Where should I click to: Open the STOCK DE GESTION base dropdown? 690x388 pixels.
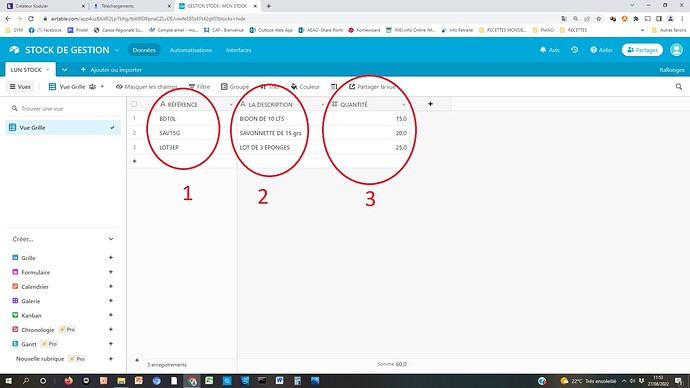coord(117,50)
